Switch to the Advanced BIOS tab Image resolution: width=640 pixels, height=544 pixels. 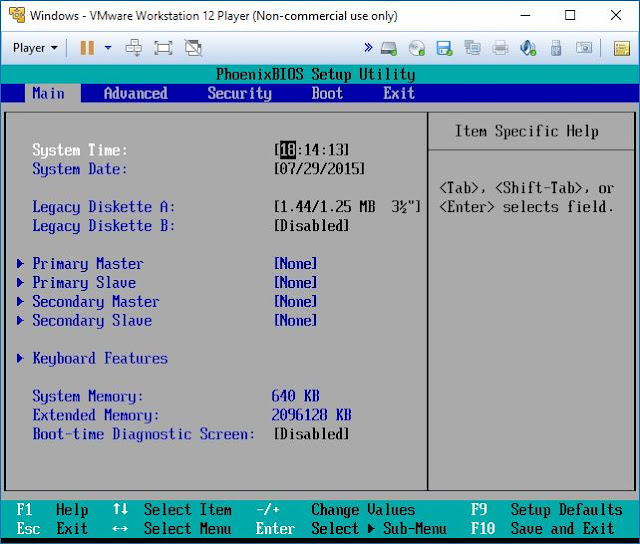(x=136, y=93)
